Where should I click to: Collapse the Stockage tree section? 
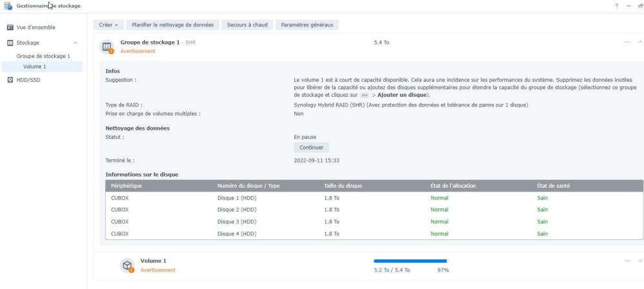(77, 43)
